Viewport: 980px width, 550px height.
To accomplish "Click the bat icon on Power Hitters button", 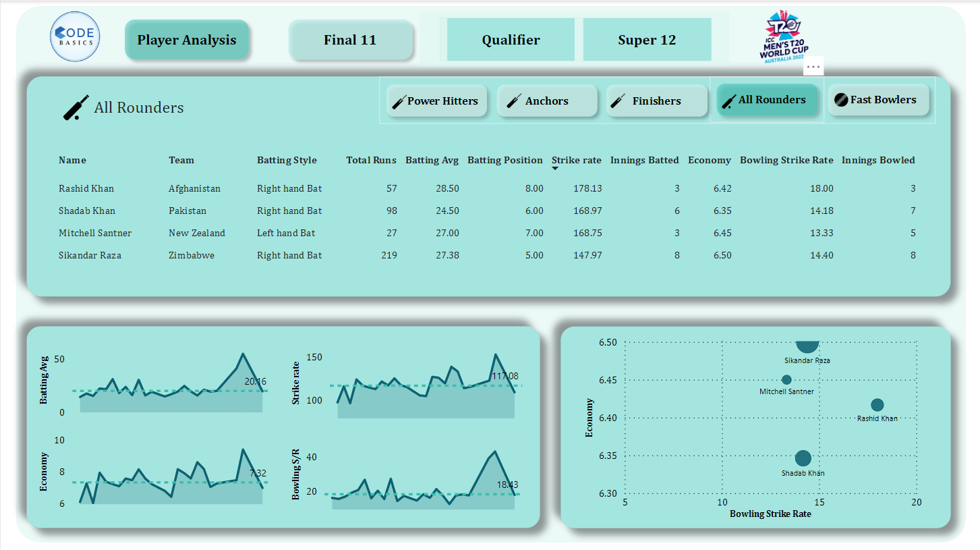I will 397,101.
